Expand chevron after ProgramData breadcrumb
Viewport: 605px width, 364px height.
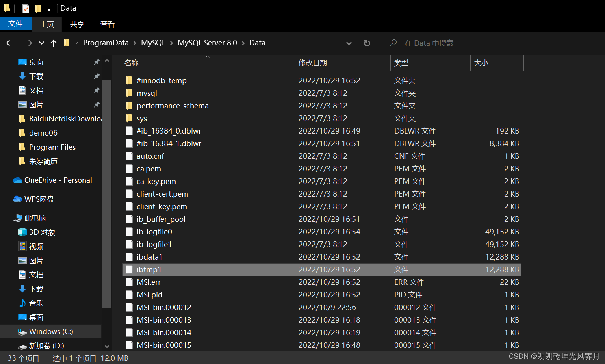[x=135, y=43]
